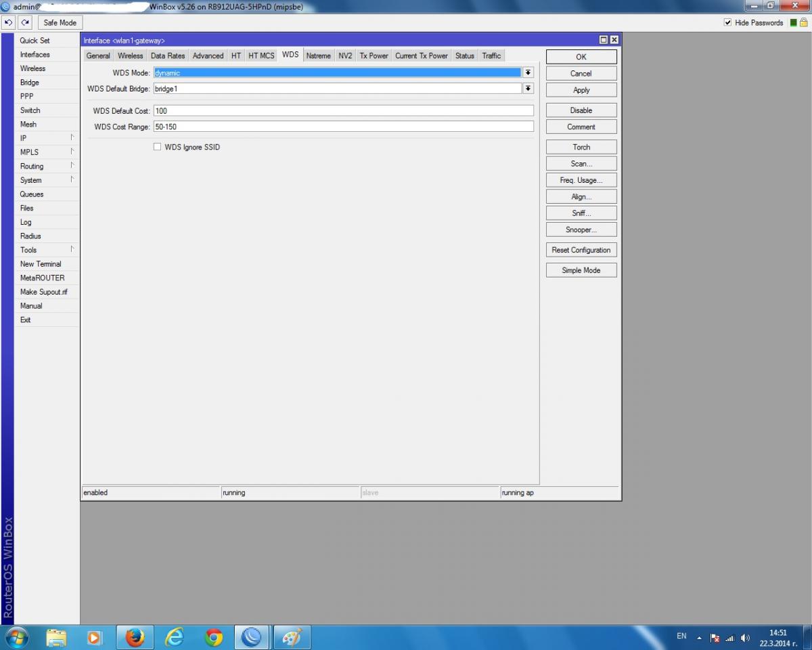Open the Wireless menu item in sidebar

coord(32,68)
